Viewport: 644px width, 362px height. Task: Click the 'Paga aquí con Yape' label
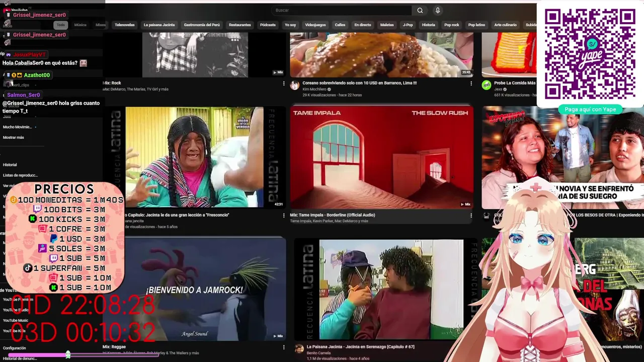tap(590, 110)
